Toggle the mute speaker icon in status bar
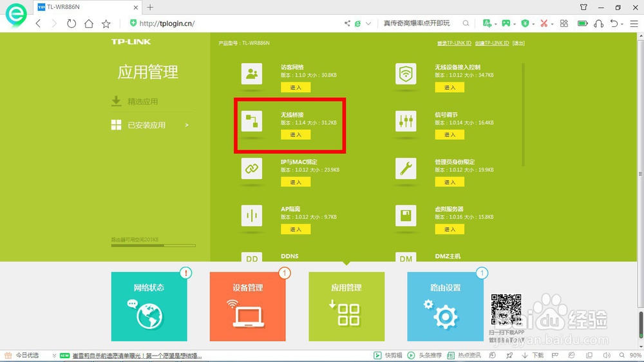The height and width of the screenshot is (362, 644). tap(607, 356)
